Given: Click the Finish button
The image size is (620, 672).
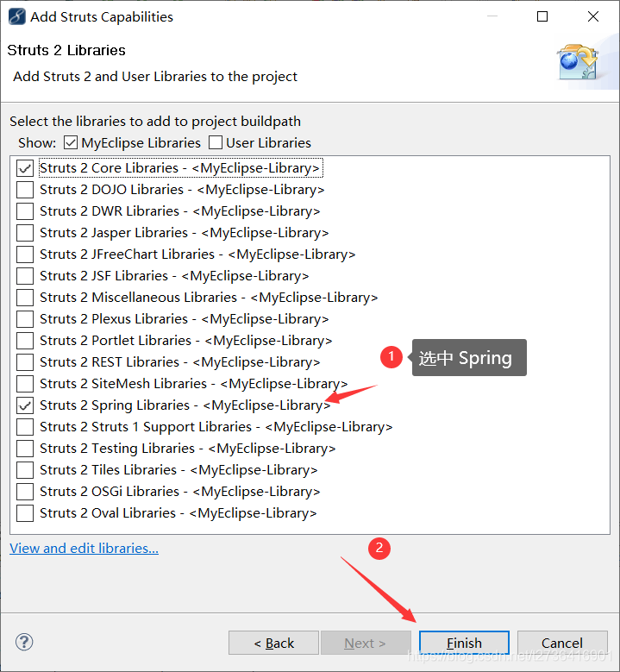Looking at the screenshot, I should (464, 643).
